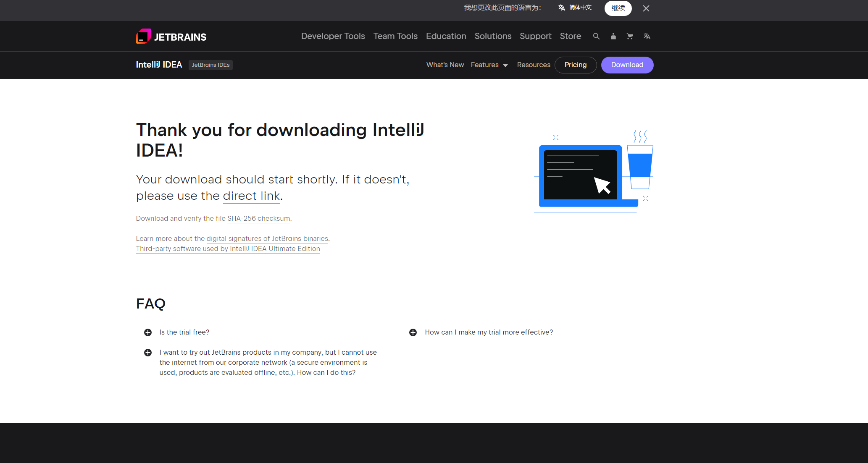Select 简体中文 language option in banner
868x463 pixels.
click(x=575, y=8)
